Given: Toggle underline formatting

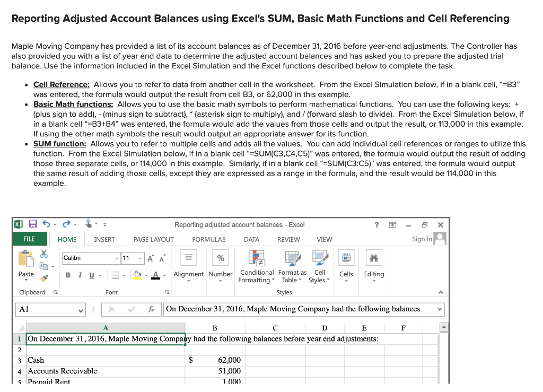Looking at the screenshot, I should tap(91, 275).
